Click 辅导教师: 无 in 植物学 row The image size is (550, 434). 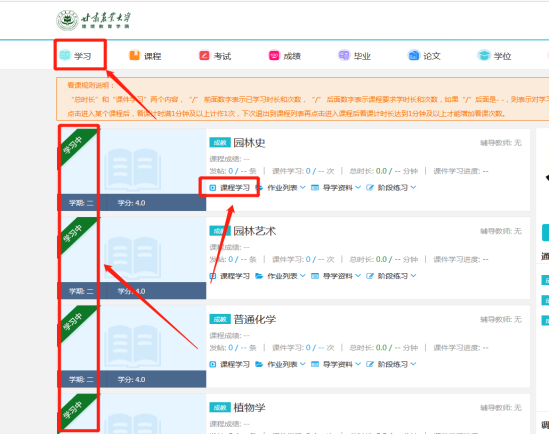(501, 408)
